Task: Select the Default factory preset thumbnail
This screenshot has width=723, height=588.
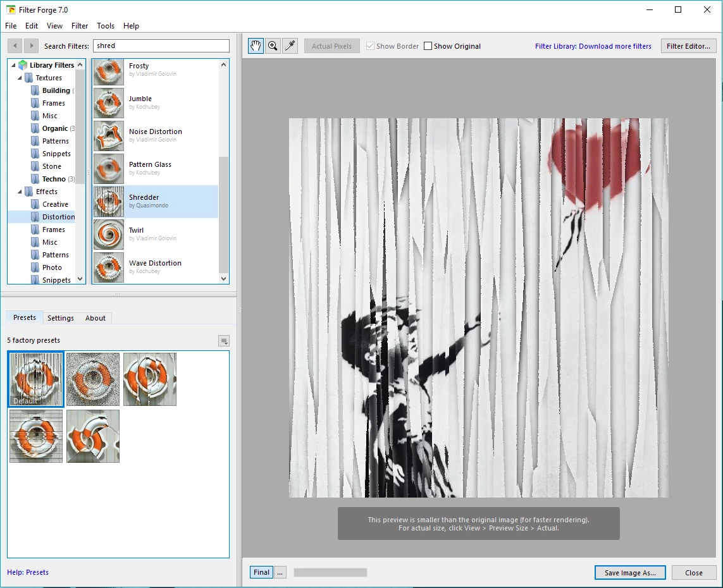Action: coord(36,379)
